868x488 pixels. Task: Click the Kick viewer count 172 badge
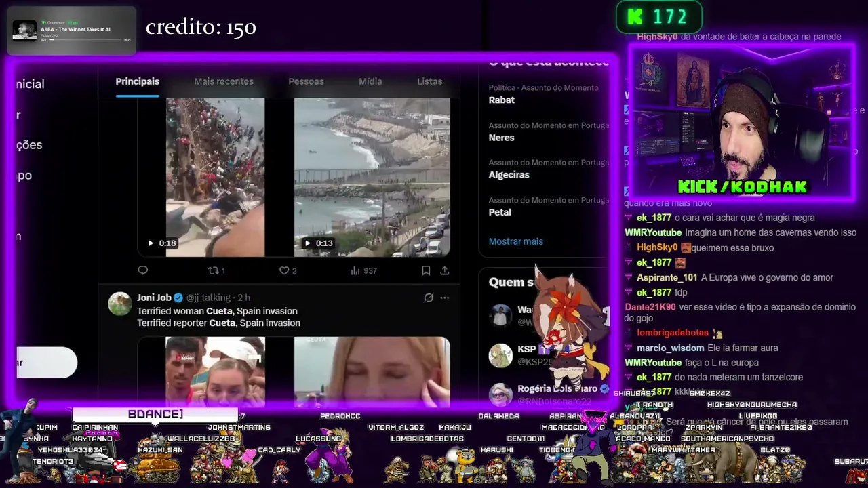658,17
